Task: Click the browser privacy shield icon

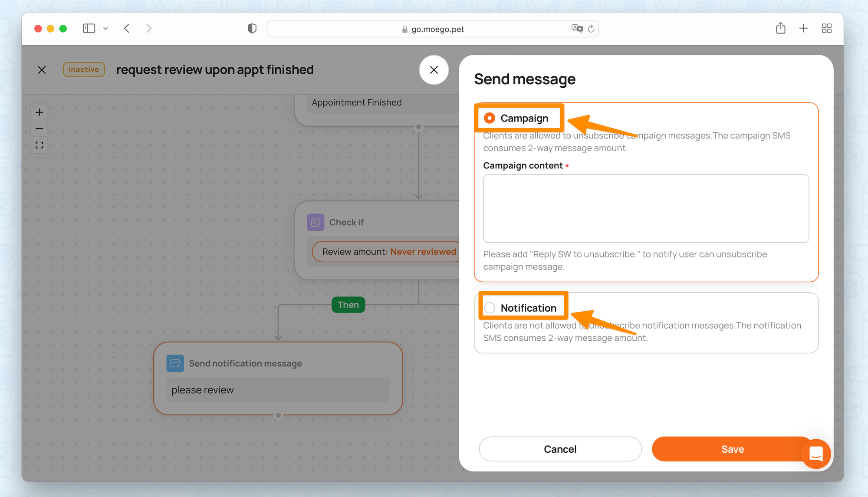Action: pos(252,29)
